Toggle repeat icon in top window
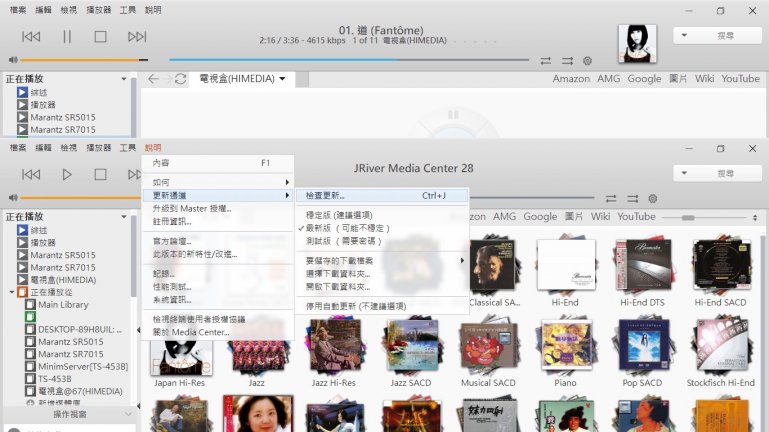The image size is (769, 432). coord(545,61)
